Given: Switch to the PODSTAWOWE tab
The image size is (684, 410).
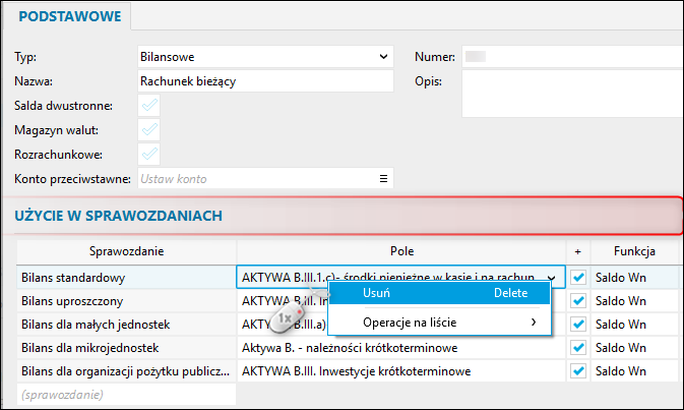Looking at the screenshot, I should tap(70, 17).
